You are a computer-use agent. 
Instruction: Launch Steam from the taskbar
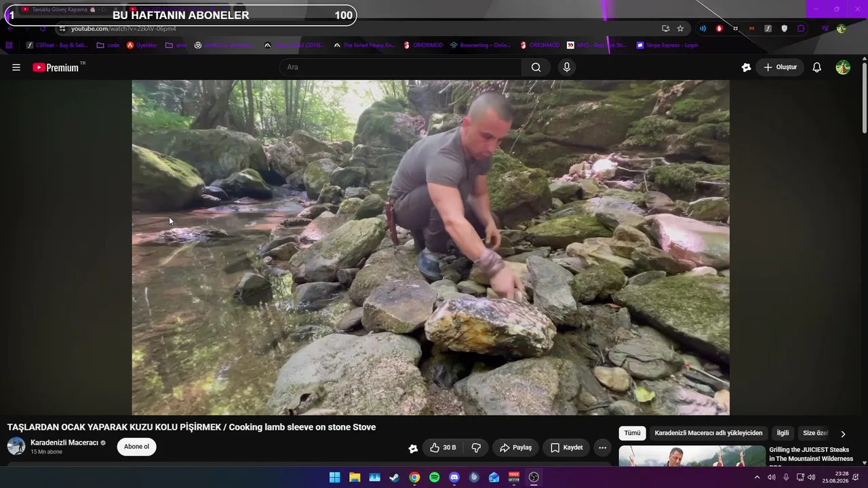point(394,477)
